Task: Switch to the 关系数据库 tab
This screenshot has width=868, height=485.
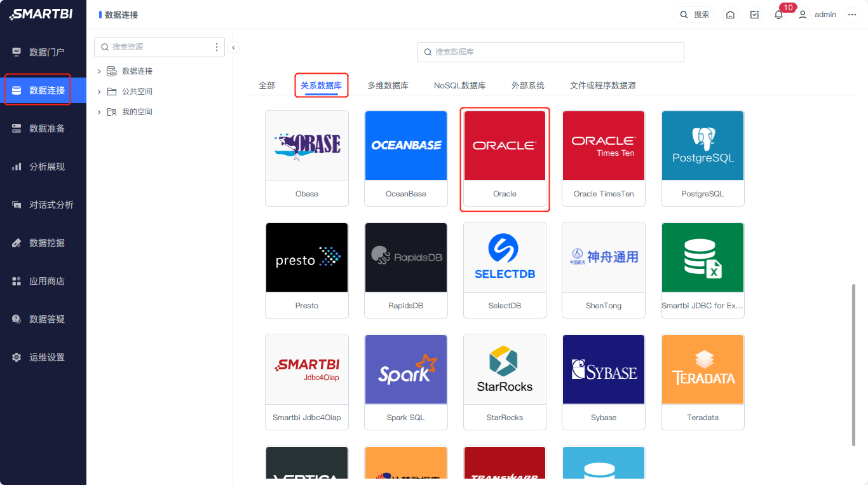Action: pyautogui.click(x=321, y=85)
